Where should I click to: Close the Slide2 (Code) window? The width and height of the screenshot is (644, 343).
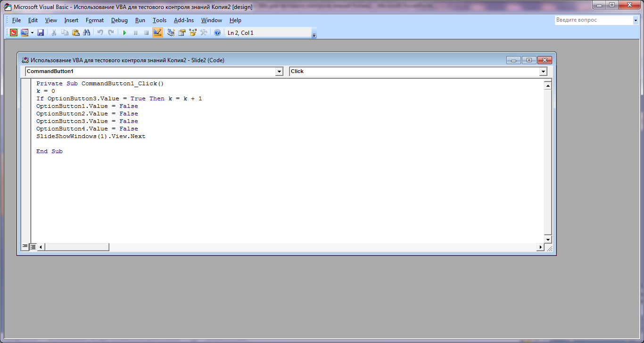point(545,60)
